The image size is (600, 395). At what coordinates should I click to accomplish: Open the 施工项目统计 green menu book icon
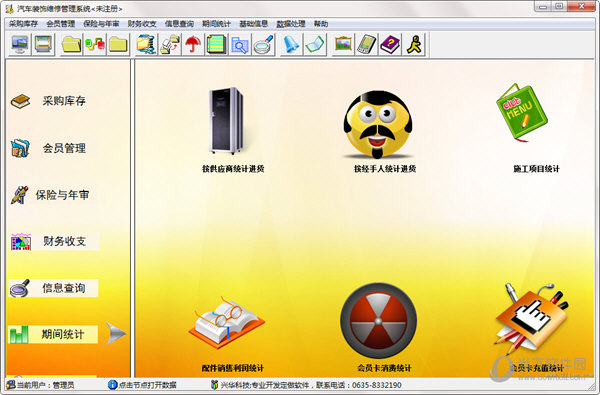point(522,113)
